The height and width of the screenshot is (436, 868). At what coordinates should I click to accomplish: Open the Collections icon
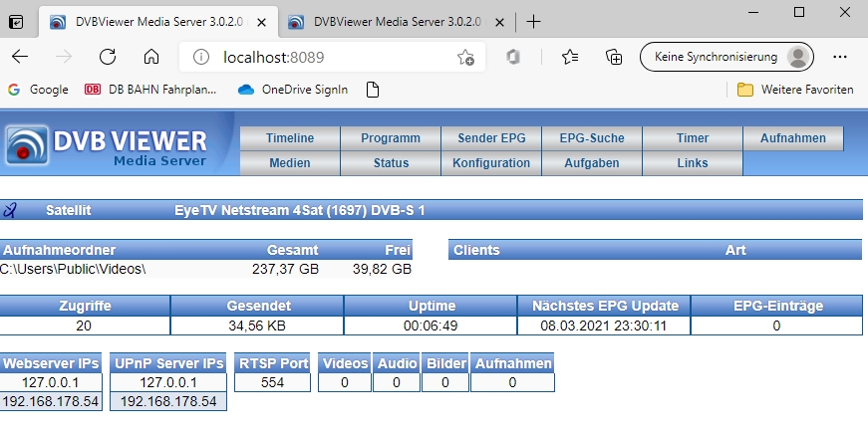(615, 57)
